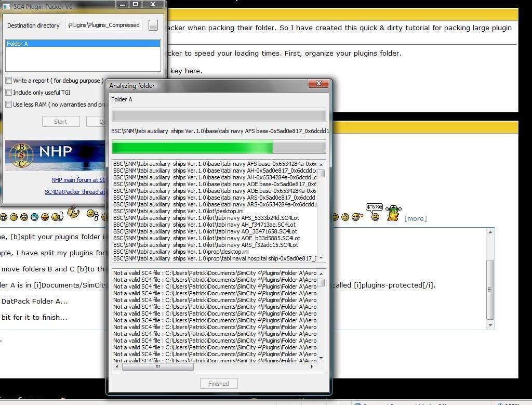532x405 pixels.
Task: Insert the green and yellow creature emoticon
Action: point(393,213)
